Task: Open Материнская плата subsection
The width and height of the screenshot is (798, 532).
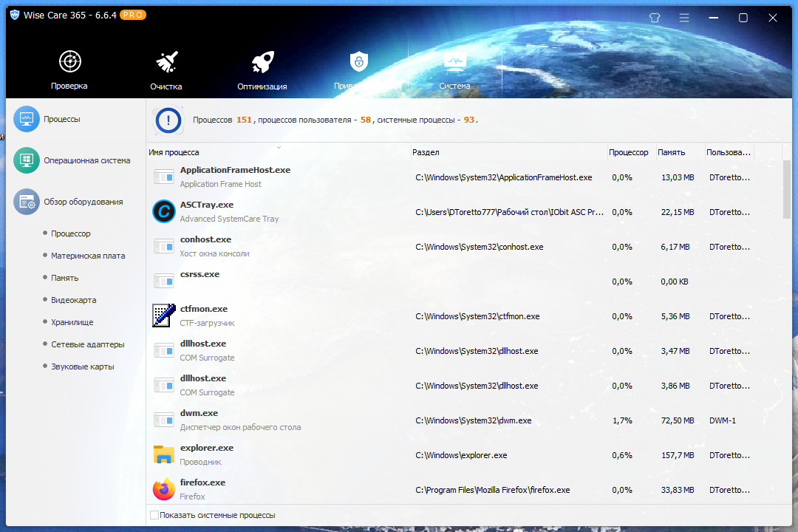Action: click(x=88, y=256)
